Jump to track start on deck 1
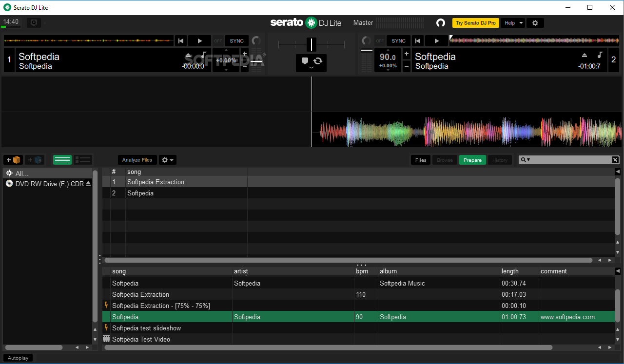Image resolution: width=624 pixels, height=364 pixels. tap(181, 41)
